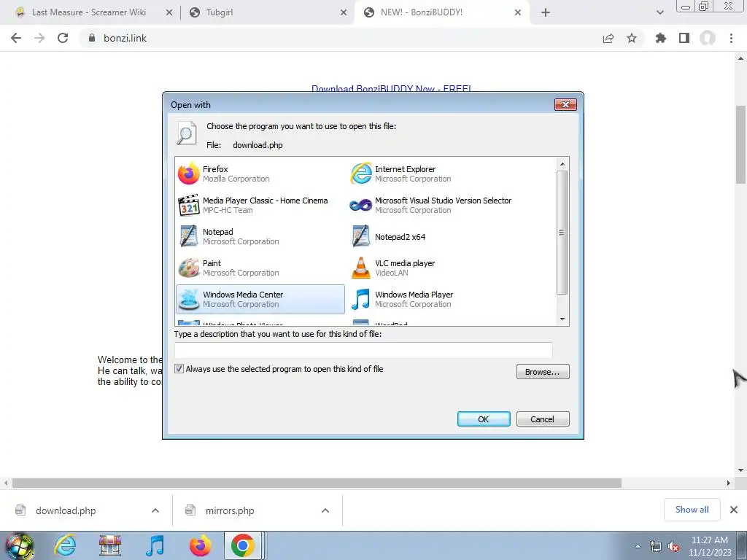Choose Notepad2 x64 program entry
This screenshot has height=560, width=747.
[x=432, y=237]
